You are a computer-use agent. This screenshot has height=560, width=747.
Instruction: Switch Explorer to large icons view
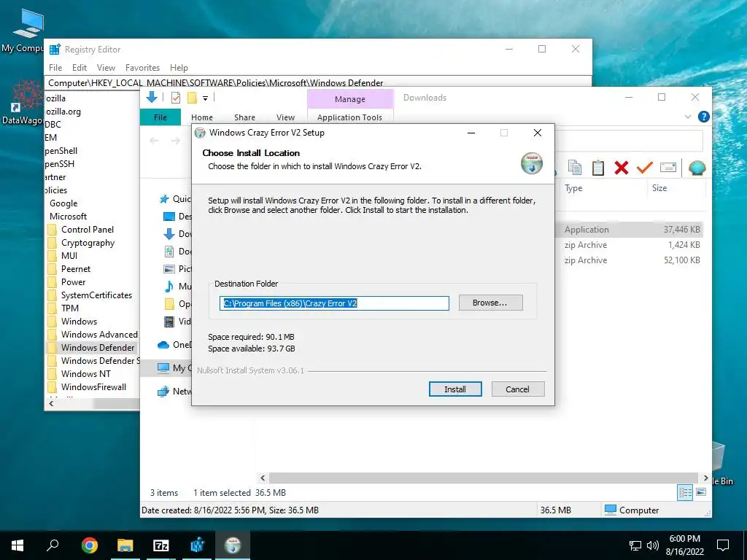point(701,492)
